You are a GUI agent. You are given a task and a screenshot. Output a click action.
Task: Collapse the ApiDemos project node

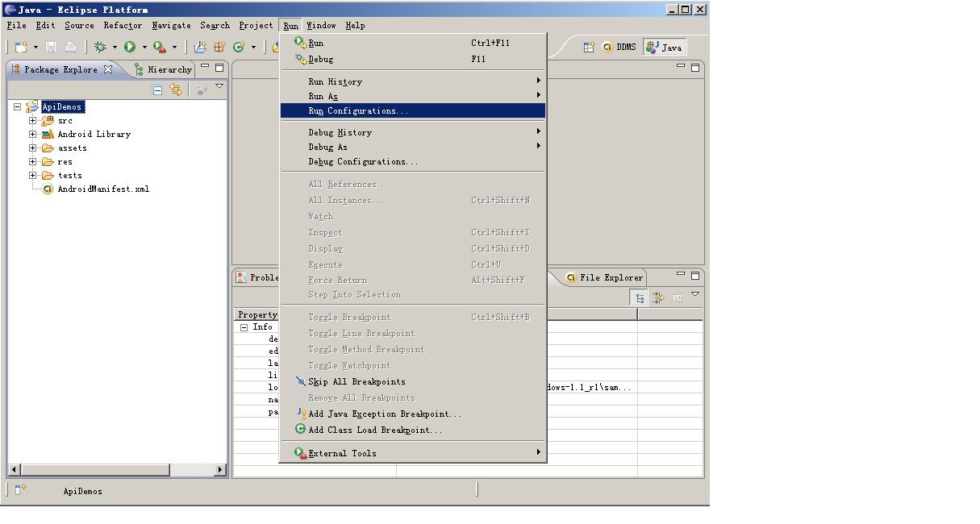(17, 106)
